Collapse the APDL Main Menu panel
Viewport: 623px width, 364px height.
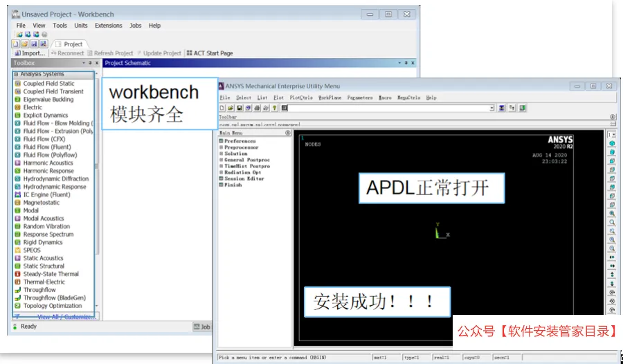(x=288, y=133)
